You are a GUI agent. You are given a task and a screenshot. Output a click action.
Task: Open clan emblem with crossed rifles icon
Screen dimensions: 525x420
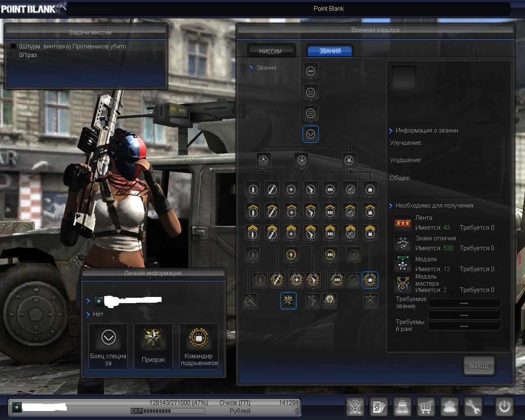point(355,407)
